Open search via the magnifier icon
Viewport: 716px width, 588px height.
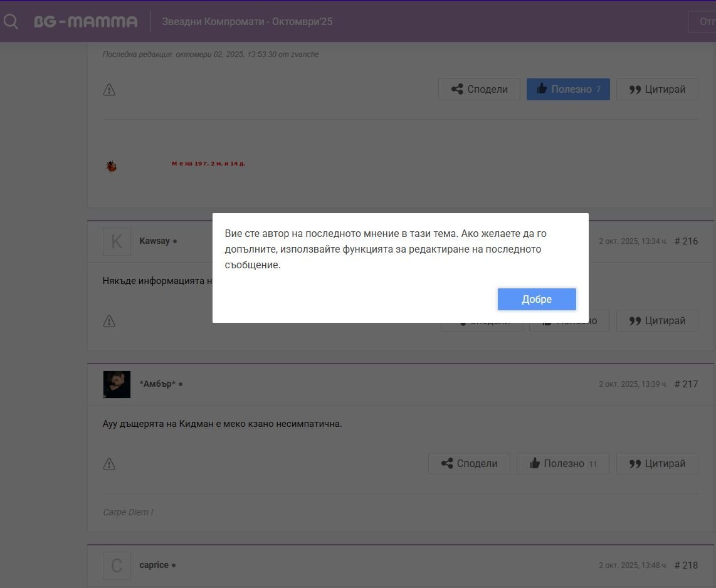11,21
